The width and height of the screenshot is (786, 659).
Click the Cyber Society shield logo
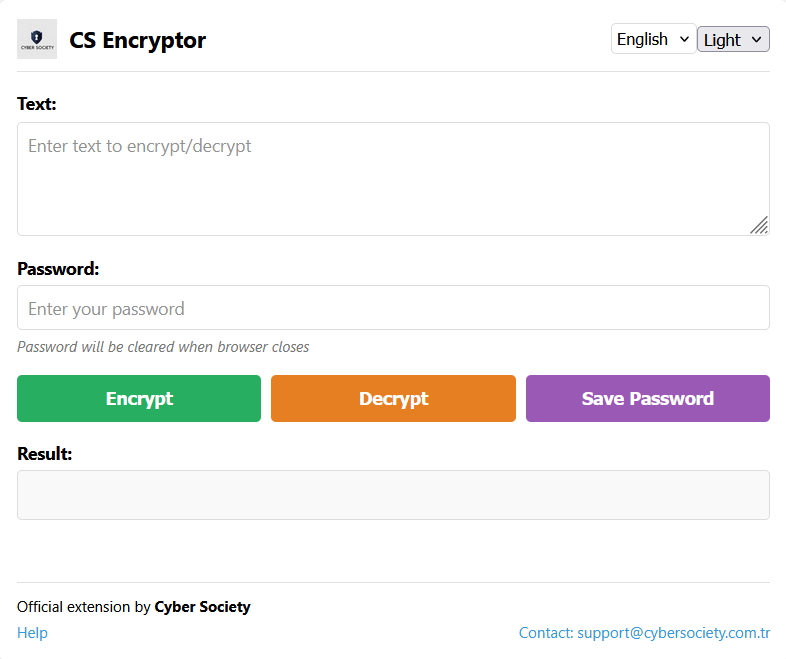pos(37,39)
